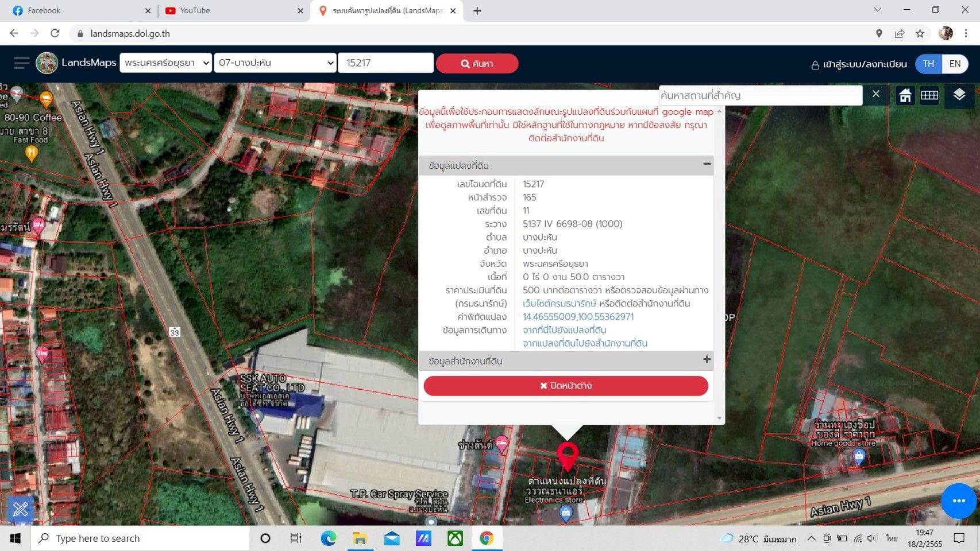This screenshot has height=551, width=980.
Task: Open the weather widget 28°C
Action: coord(758,538)
